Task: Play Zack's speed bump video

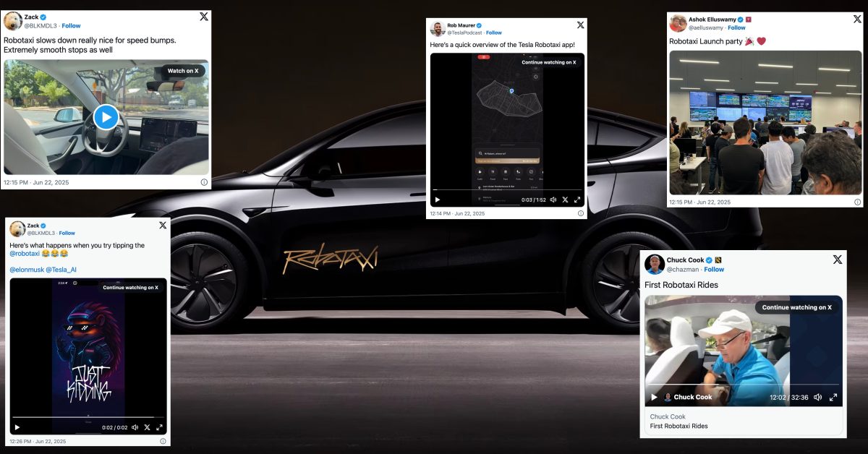Action: tap(106, 116)
